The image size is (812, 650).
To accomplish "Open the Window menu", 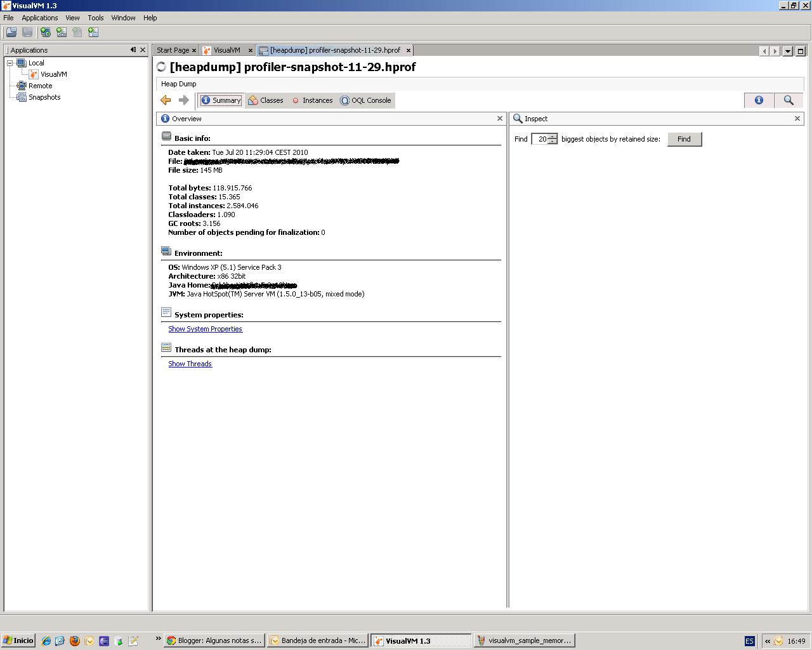I will point(123,18).
